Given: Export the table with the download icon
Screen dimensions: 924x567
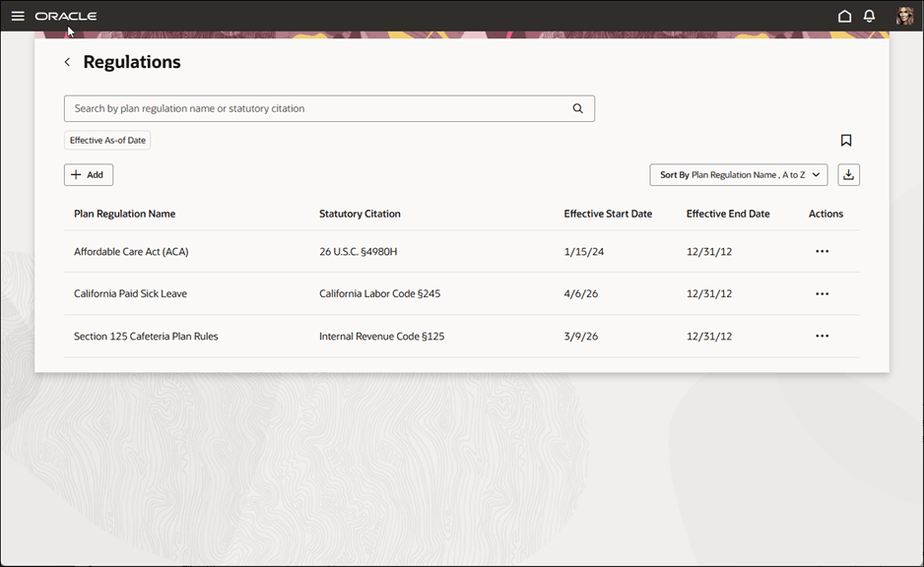Looking at the screenshot, I should coord(848,175).
